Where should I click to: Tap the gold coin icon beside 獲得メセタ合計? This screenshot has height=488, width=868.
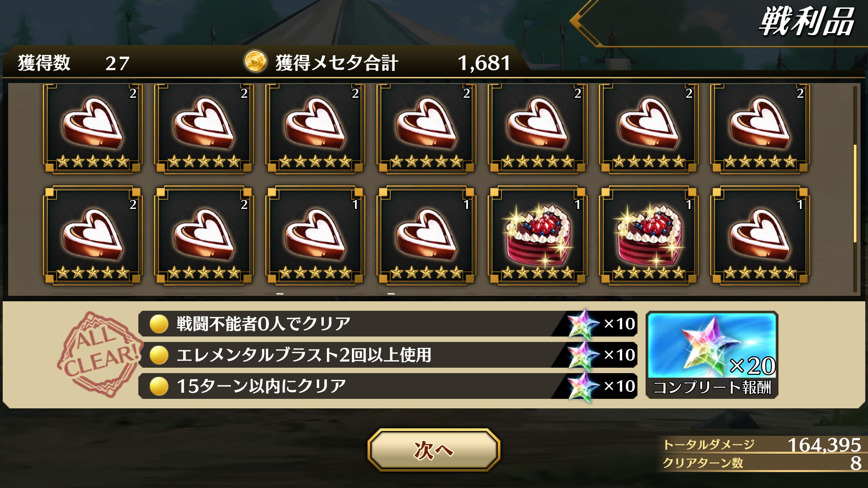tap(255, 62)
